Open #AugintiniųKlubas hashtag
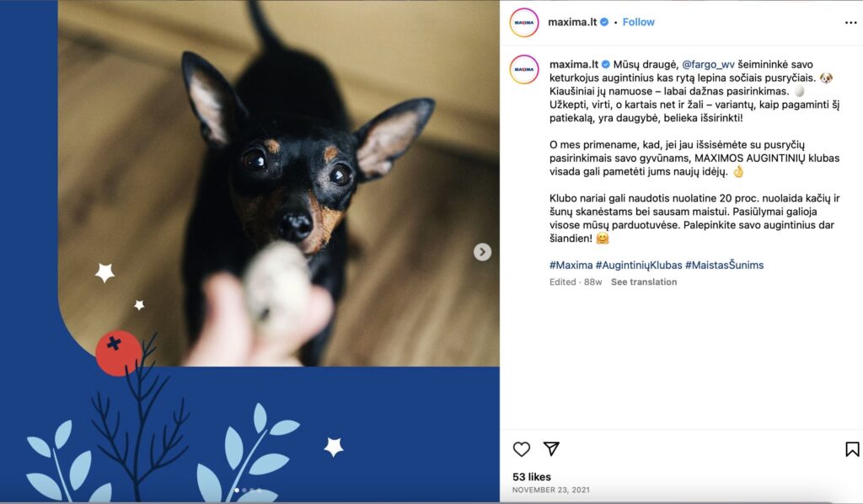This screenshot has height=504, width=863. click(639, 265)
